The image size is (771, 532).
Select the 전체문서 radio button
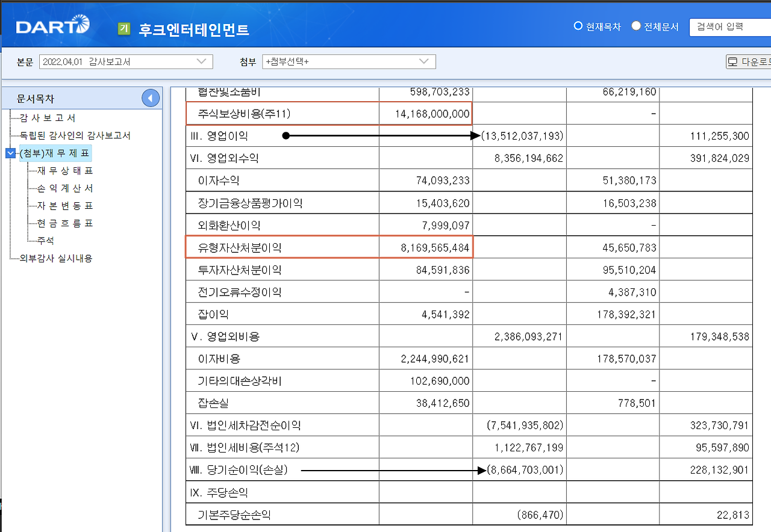(x=635, y=26)
